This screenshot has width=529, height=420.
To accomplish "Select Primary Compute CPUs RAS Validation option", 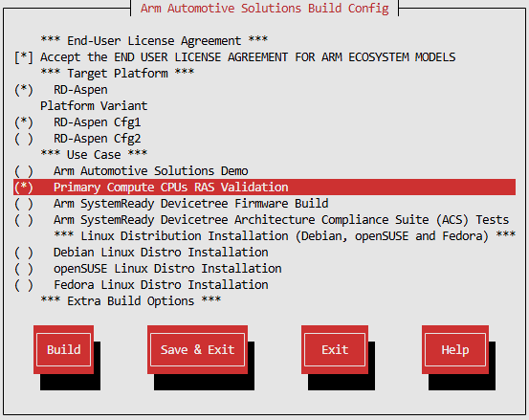I will (x=264, y=188).
